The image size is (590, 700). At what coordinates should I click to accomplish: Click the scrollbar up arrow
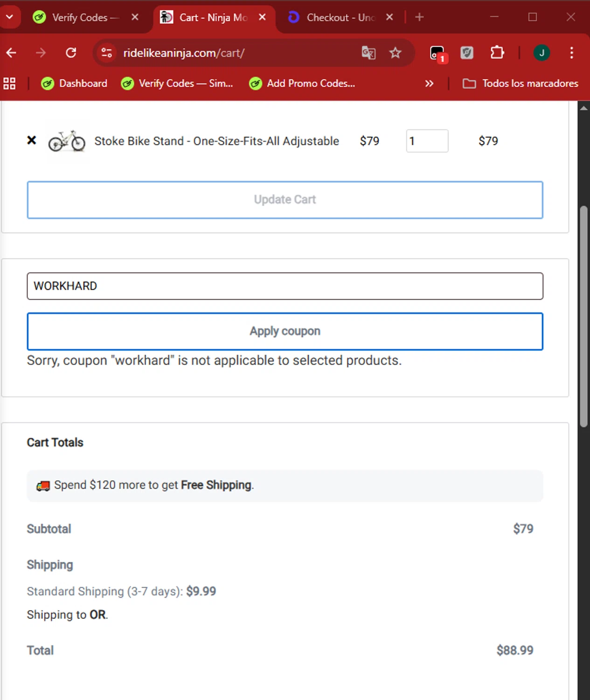point(584,108)
